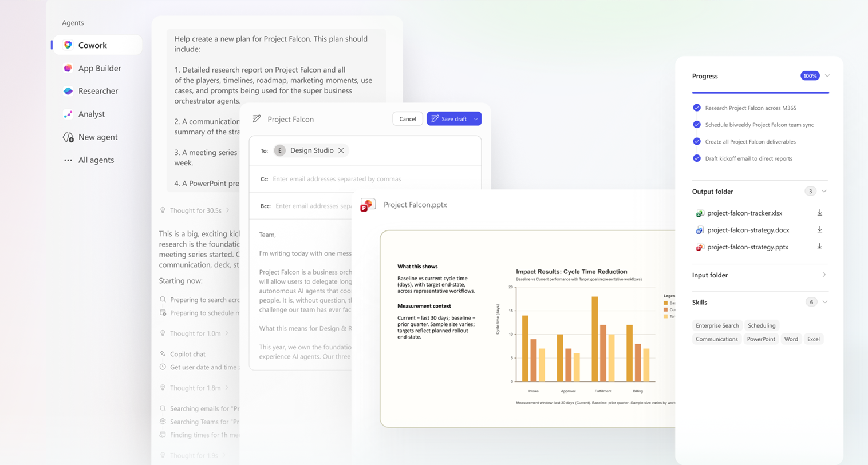This screenshot has height=465, width=868.
Task: Click the Preparing to schedule calendar icon
Action: tap(163, 313)
